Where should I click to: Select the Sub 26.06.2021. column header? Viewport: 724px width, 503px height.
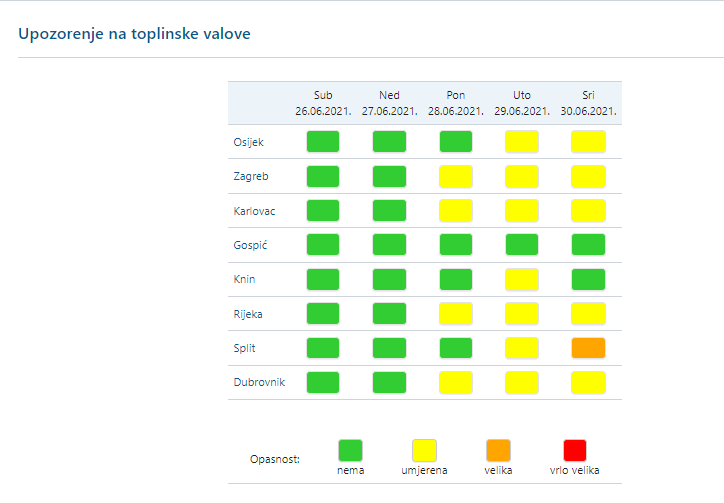(323, 102)
